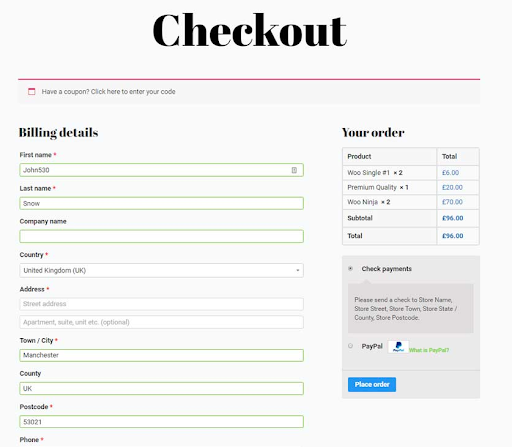Click the autofill icon in First name field
The width and height of the screenshot is (512, 447).
tap(294, 170)
